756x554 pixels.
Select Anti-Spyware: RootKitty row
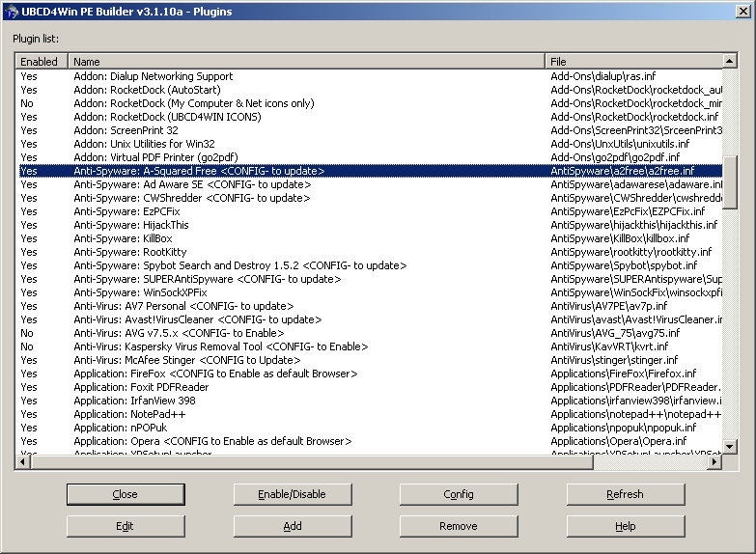[x=371, y=252]
